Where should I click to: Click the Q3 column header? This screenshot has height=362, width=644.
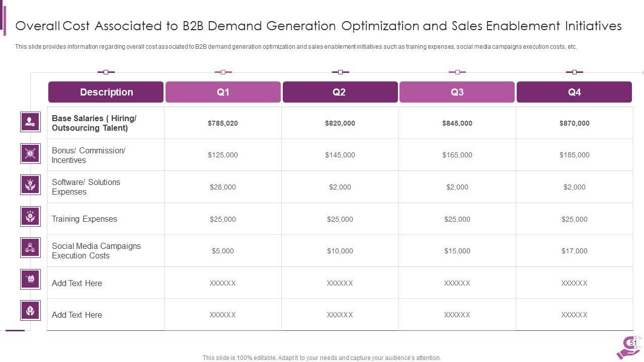point(457,92)
